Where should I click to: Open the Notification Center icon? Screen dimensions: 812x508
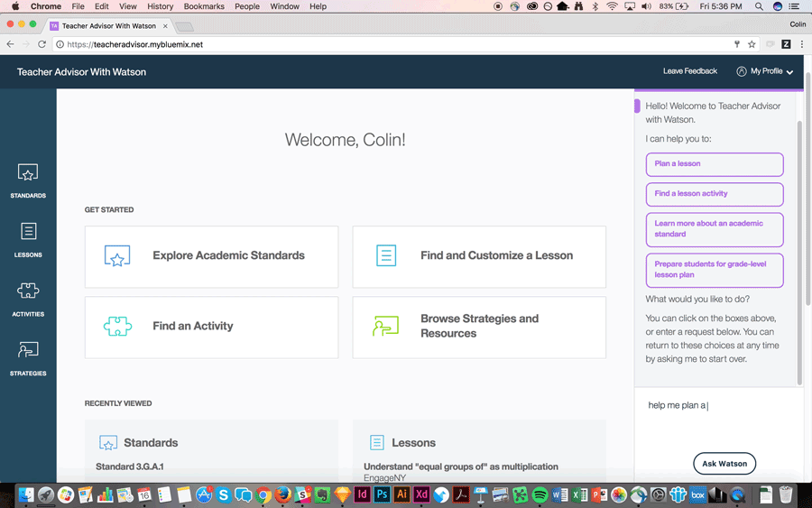click(x=793, y=6)
